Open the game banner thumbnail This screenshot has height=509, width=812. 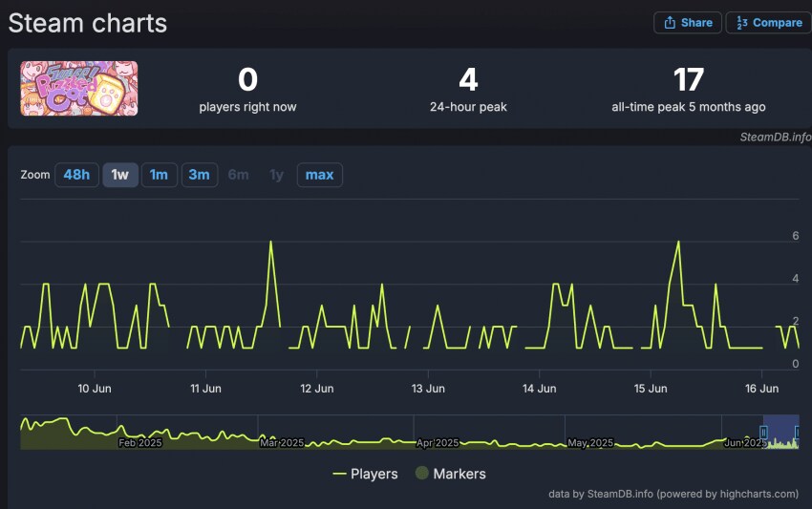point(78,88)
